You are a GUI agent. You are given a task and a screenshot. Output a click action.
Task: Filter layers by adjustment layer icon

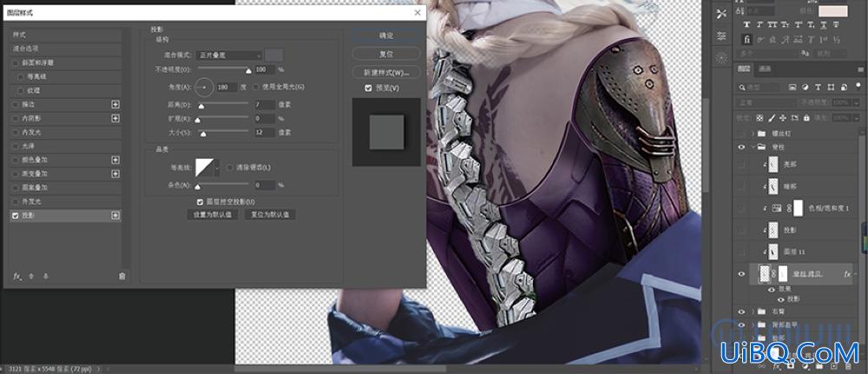(x=806, y=88)
